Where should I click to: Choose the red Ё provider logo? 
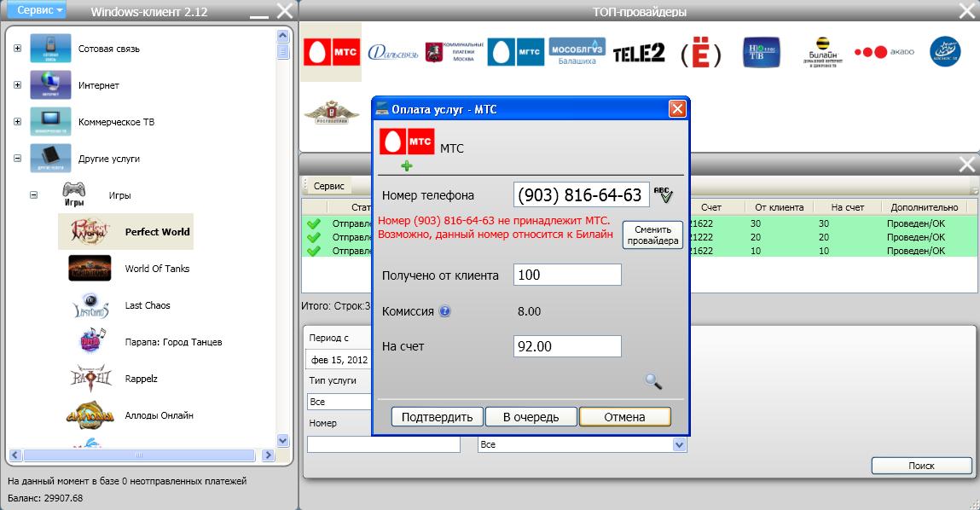point(700,53)
